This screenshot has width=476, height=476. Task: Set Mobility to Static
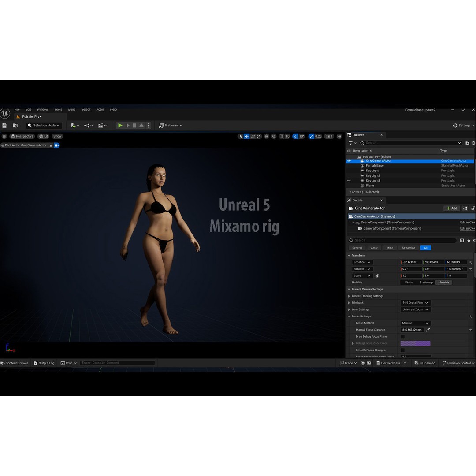coord(409,283)
